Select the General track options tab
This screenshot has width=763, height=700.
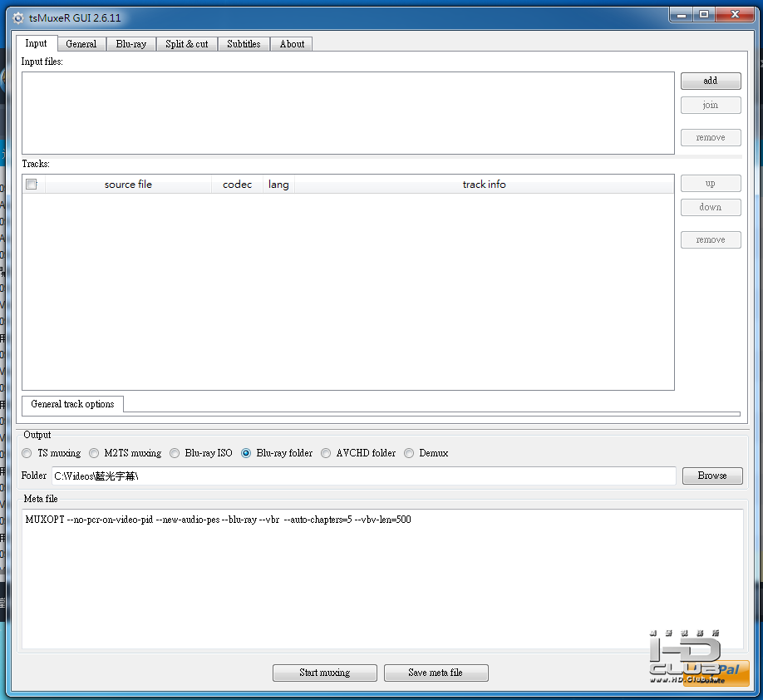pos(72,404)
